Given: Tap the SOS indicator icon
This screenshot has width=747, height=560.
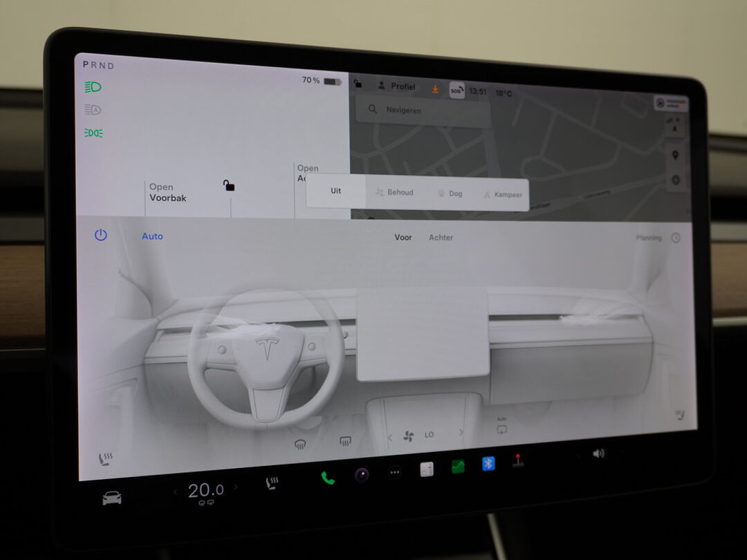Looking at the screenshot, I should (457, 90).
